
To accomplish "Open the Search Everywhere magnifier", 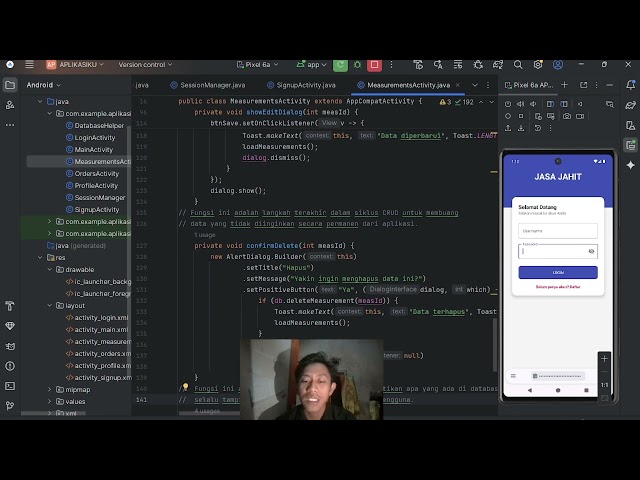I will click(x=518, y=64).
